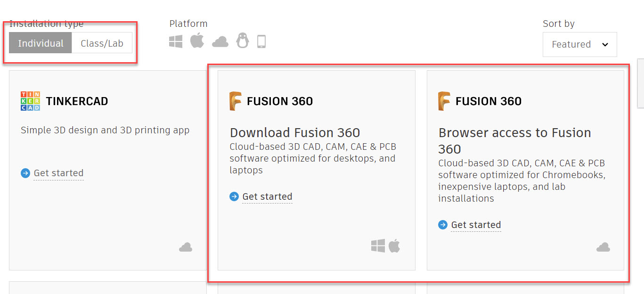Click Get started for Download Fusion 360

(x=267, y=196)
